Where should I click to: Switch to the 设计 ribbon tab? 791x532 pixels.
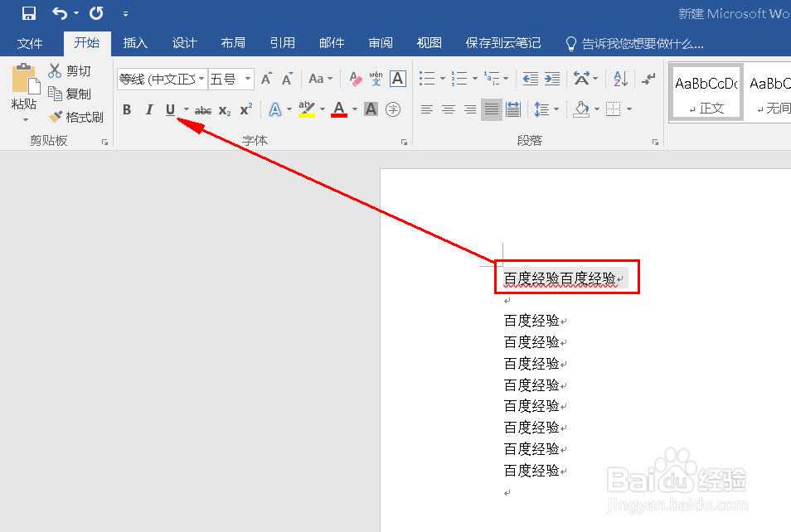[x=184, y=43]
